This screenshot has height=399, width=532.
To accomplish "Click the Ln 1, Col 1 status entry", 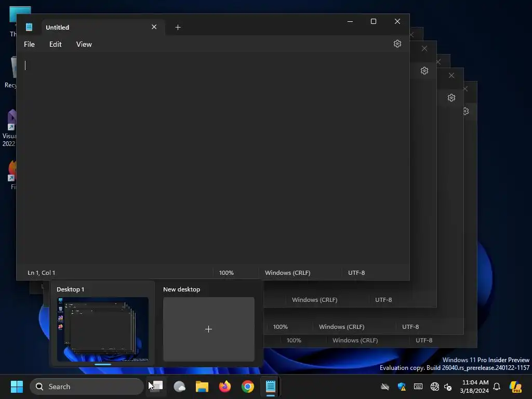I will pyautogui.click(x=42, y=273).
